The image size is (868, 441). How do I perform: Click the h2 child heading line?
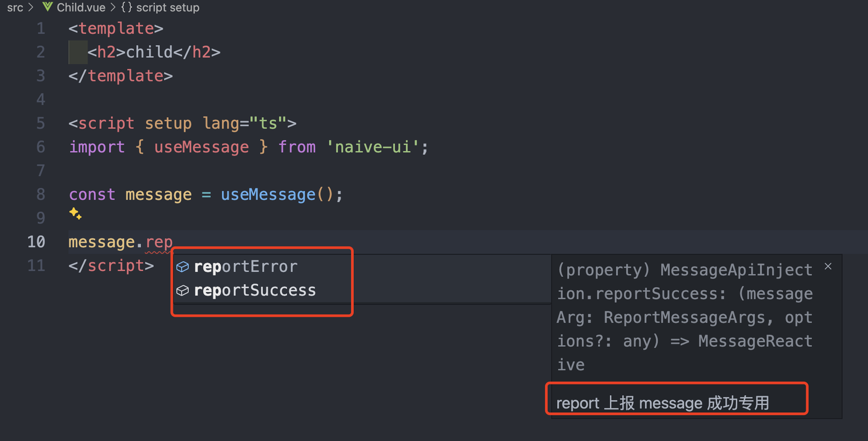pyautogui.click(x=154, y=52)
